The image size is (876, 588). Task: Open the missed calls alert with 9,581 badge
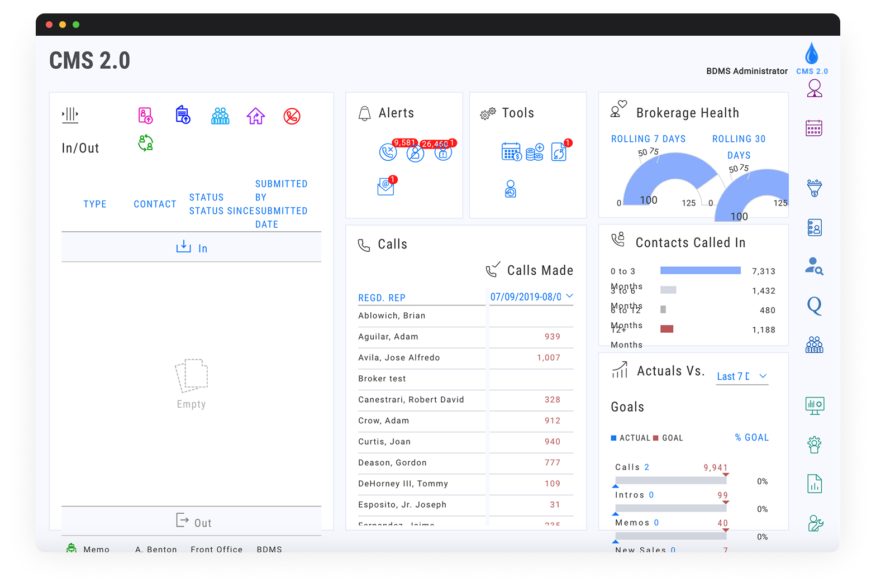(x=388, y=152)
